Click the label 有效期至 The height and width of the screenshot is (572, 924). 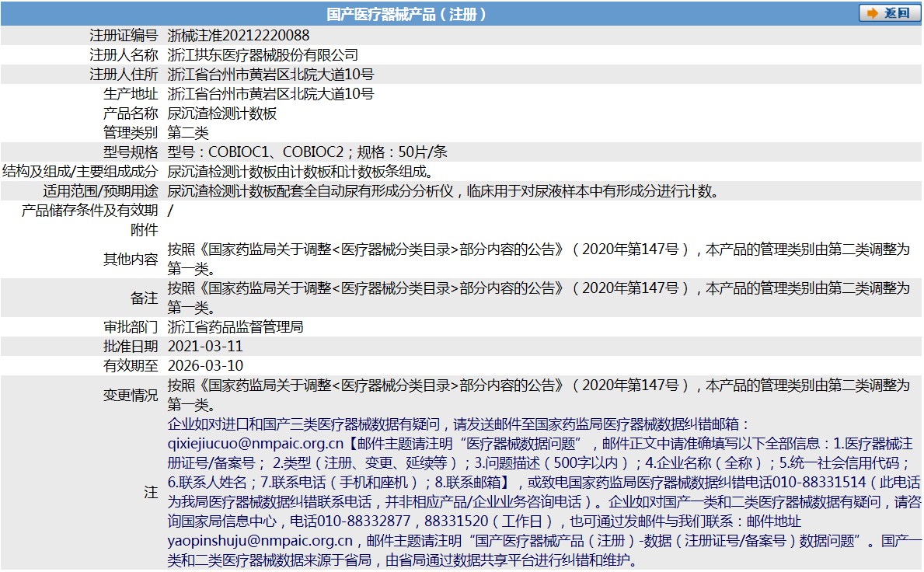(x=131, y=366)
